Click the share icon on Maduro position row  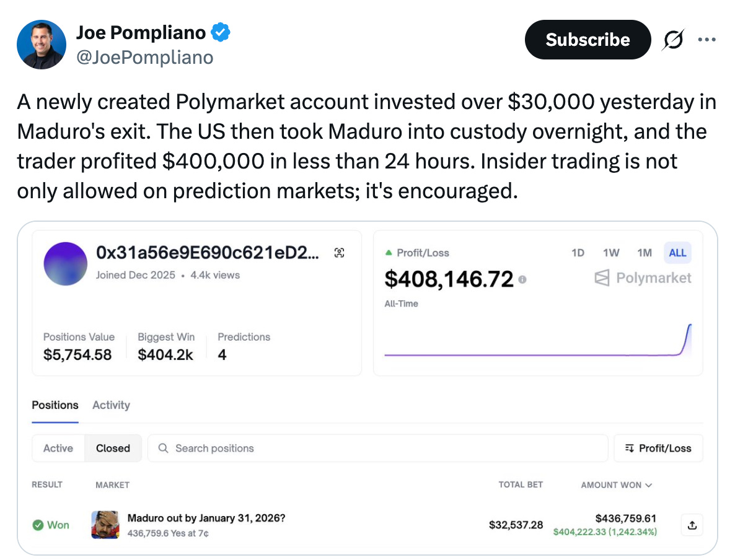692,525
